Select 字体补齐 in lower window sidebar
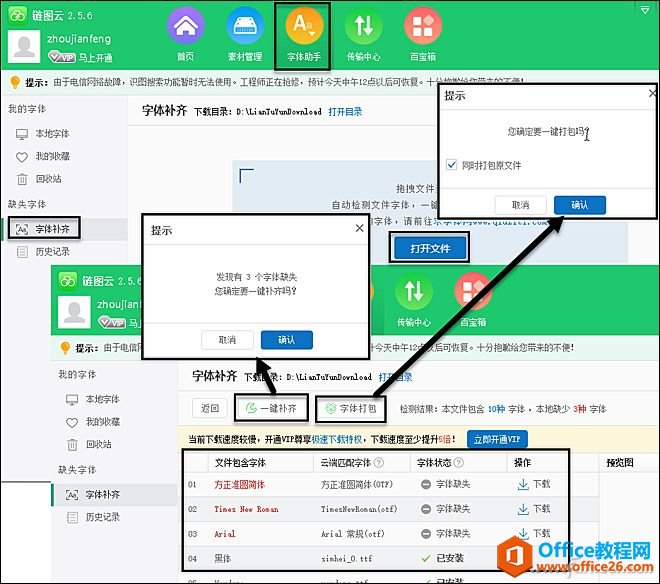660x584 pixels. coord(93,494)
